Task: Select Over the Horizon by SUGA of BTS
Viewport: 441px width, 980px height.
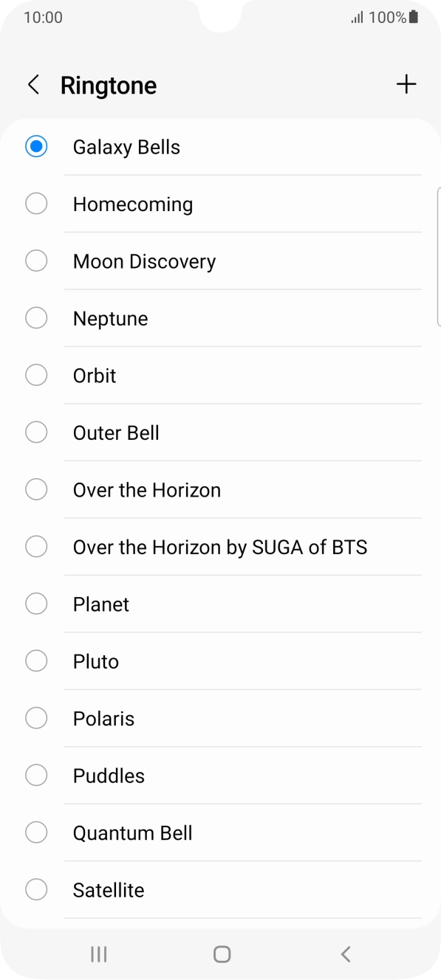Action: coord(219,547)
